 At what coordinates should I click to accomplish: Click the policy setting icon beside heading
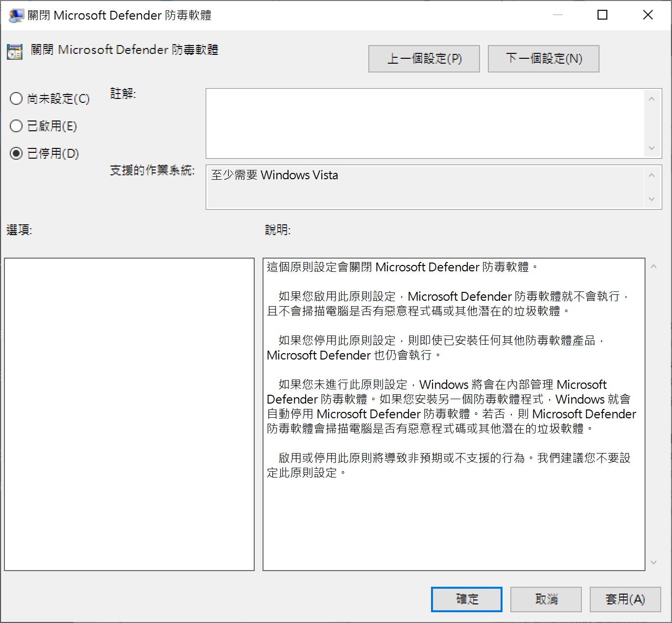15,51
